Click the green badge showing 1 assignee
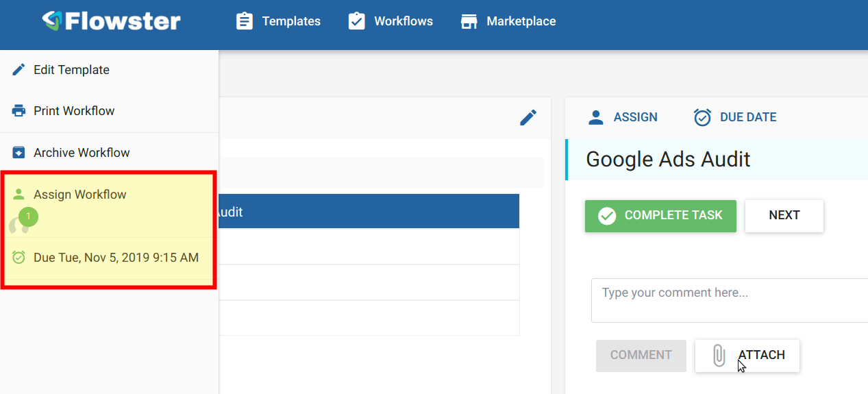The height and width of the screenshot is (394, 868). tap(28, 217)
